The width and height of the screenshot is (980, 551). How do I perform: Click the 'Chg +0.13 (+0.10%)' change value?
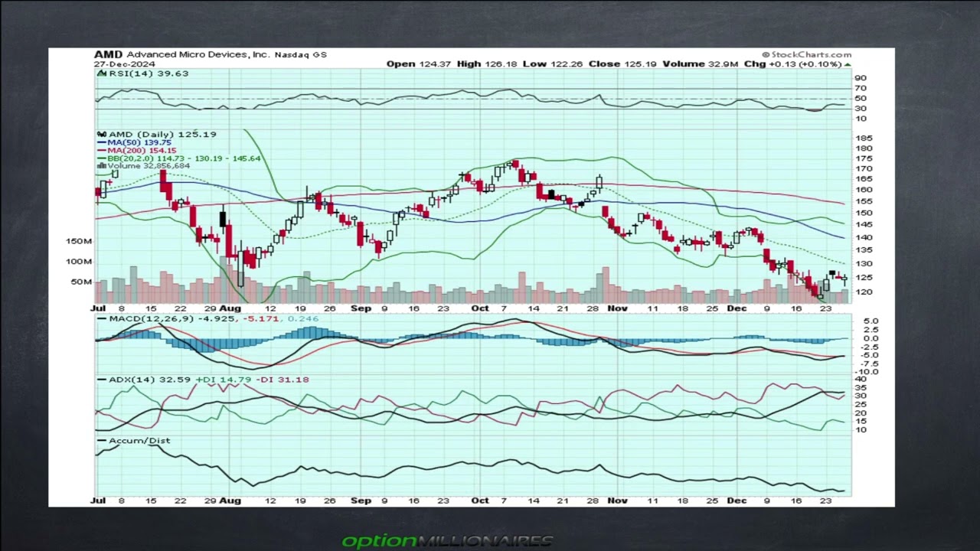(792, 64)
